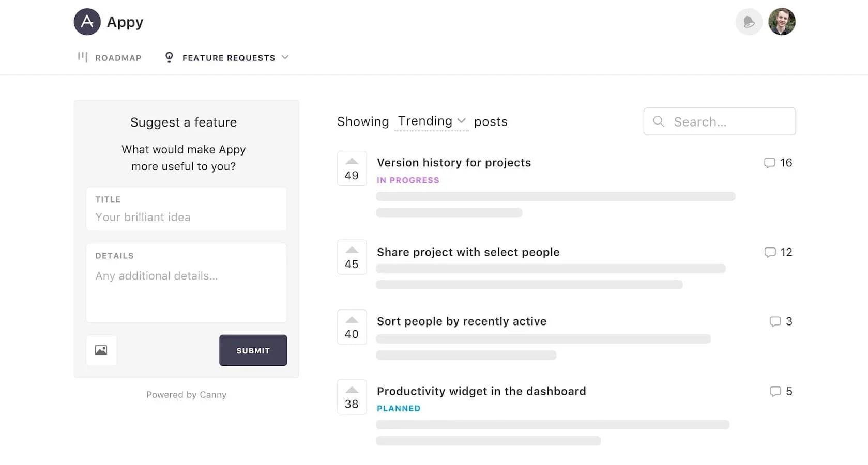This screenshot has height=465, width=868.
Task: Expand the Feature Requests chevron
Action: (285, 57)
